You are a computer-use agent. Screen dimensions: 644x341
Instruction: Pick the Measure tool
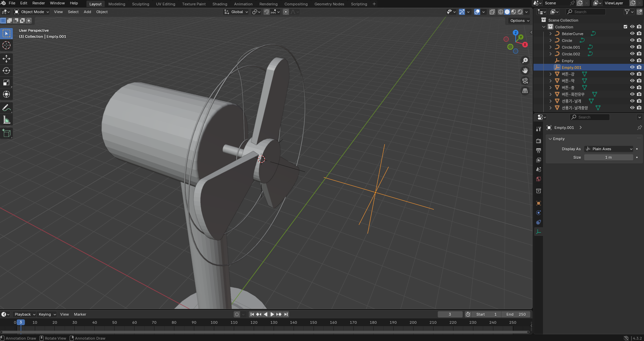point(6,120)
